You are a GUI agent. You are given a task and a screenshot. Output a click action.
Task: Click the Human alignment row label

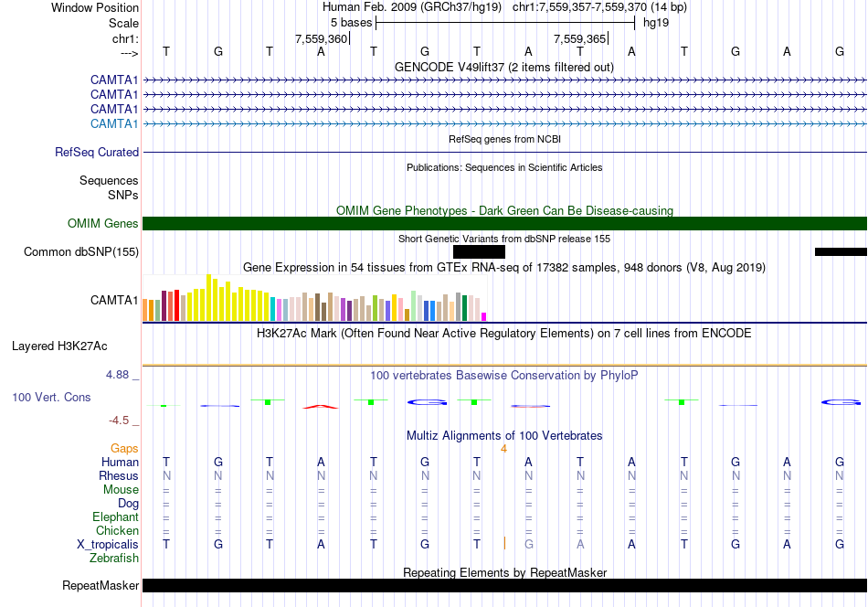[120, 462]
